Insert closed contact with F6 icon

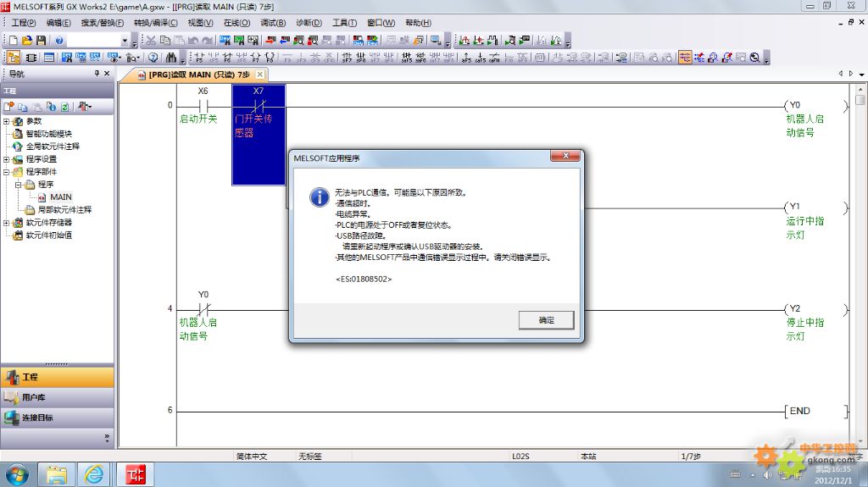227,58
